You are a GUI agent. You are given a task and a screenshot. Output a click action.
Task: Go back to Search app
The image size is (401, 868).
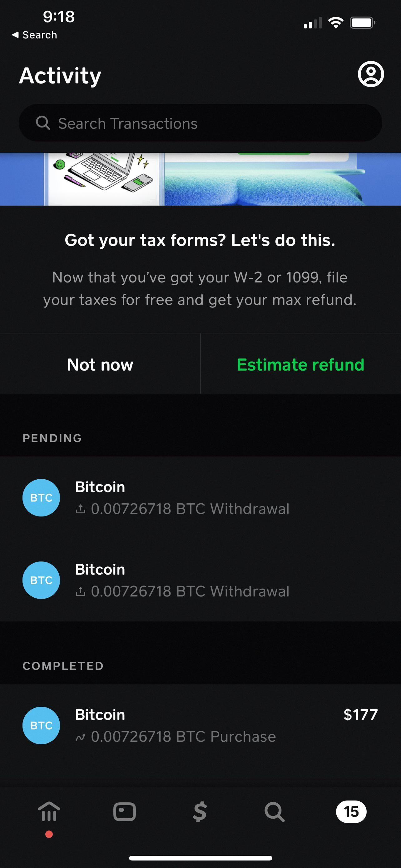[34, 35]
